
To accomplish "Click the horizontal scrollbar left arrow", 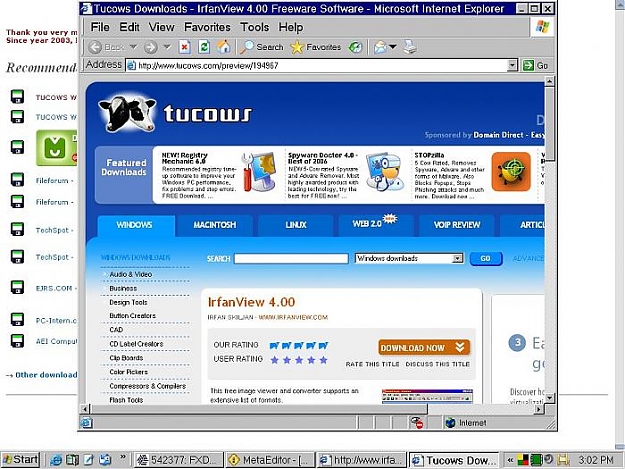I will (x=85, y=409).
